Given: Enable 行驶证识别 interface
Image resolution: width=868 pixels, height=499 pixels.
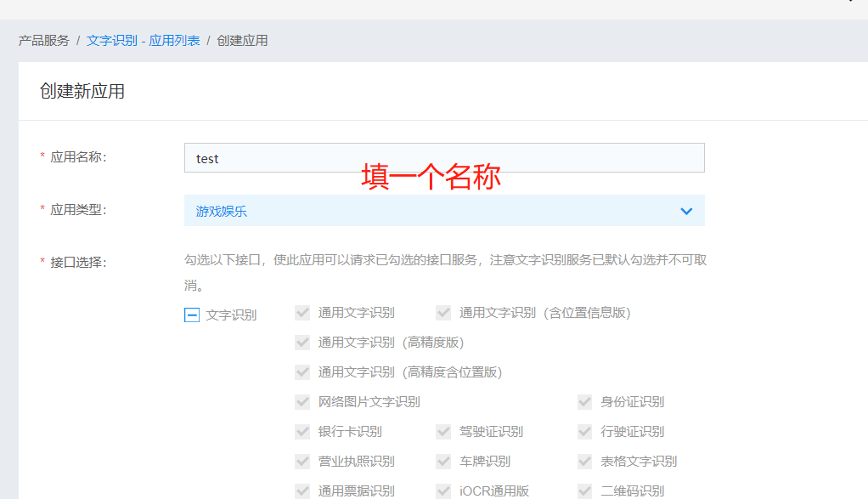Looking at the screenshot, I should (x=583, y=431).
